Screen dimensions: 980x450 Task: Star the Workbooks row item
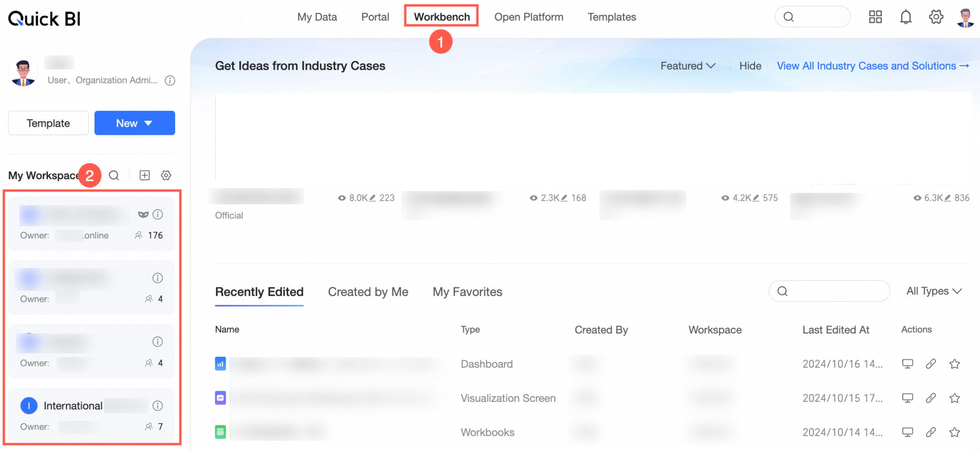(x=955, y=432)
